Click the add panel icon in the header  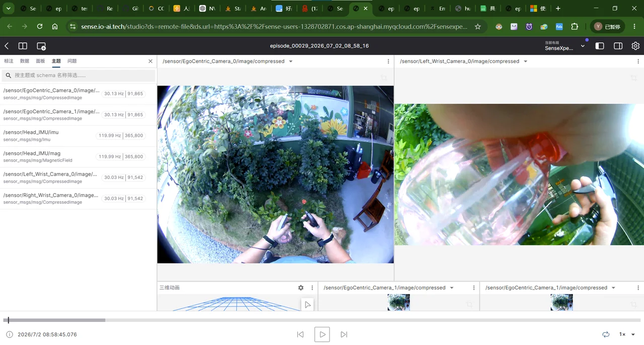coord(41,46)
